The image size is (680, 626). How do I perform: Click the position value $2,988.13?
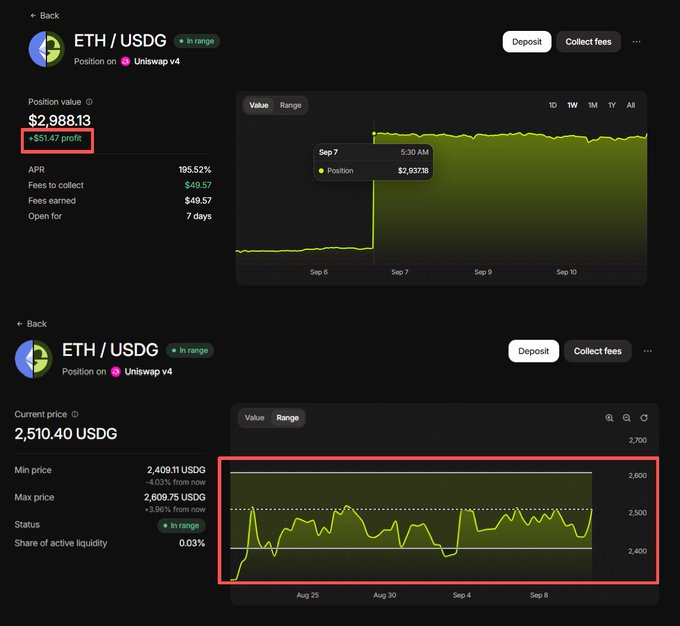59,120
